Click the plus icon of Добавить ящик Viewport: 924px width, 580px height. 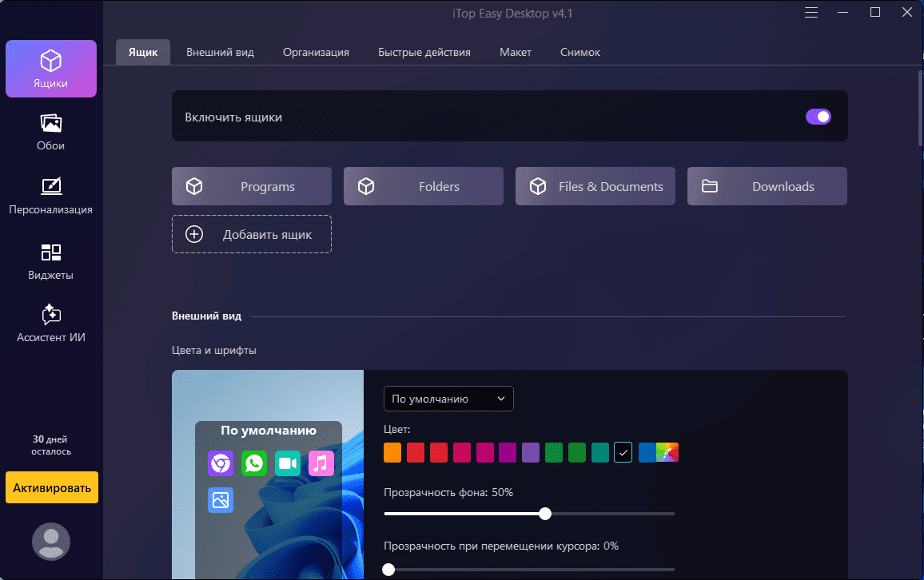194,234
